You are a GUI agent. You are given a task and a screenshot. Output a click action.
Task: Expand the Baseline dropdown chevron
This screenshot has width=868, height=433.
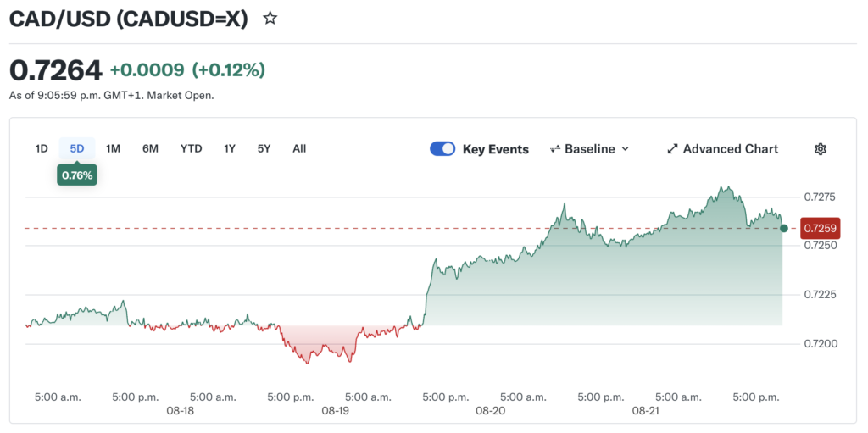(x=626, y=149)
